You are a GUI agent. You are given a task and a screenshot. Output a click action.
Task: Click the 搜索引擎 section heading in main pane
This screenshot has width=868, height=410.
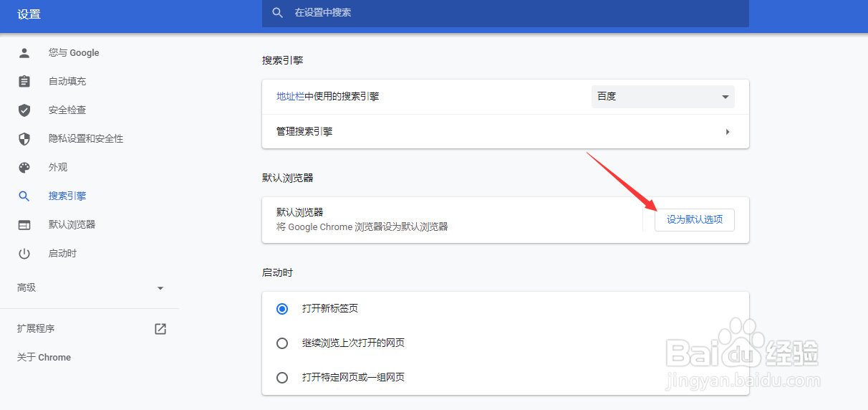[x=283, y=60]
